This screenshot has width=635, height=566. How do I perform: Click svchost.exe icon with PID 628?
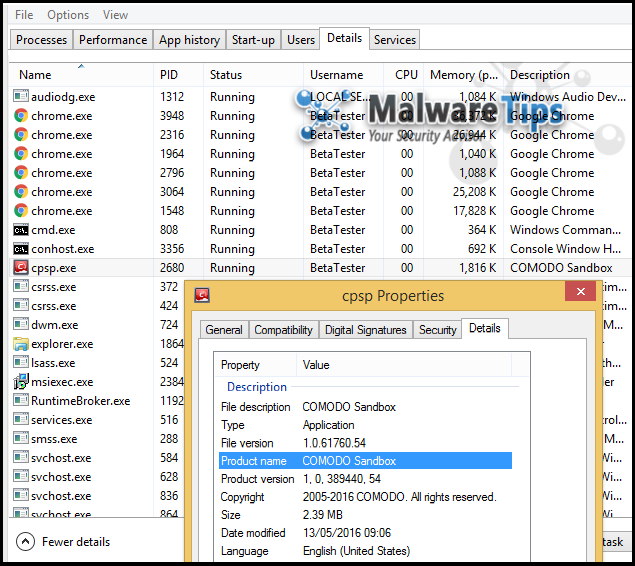pos(21,477)
